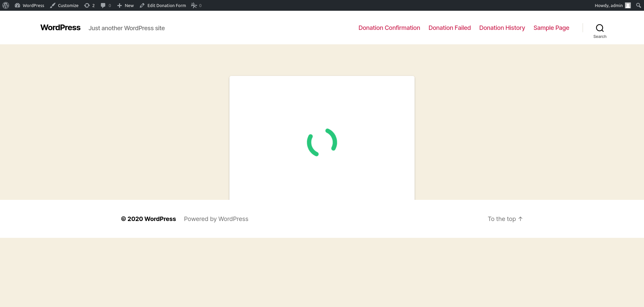This screenshot has width=644, height=307.
Task: Jump using To the top link
Action: (505, 219)
